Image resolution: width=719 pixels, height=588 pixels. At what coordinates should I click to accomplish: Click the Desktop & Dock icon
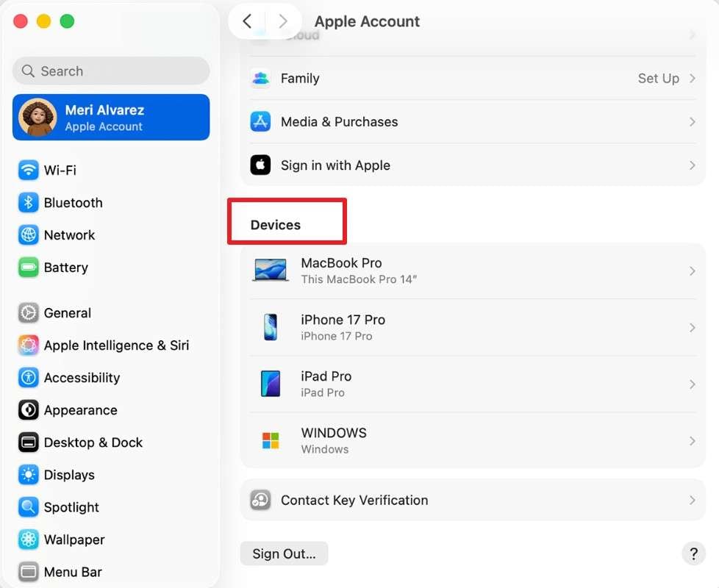coord(29,442)
